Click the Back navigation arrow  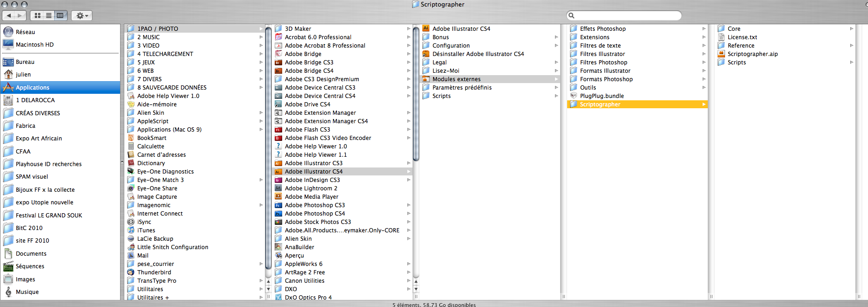click(x=8, y=15)
